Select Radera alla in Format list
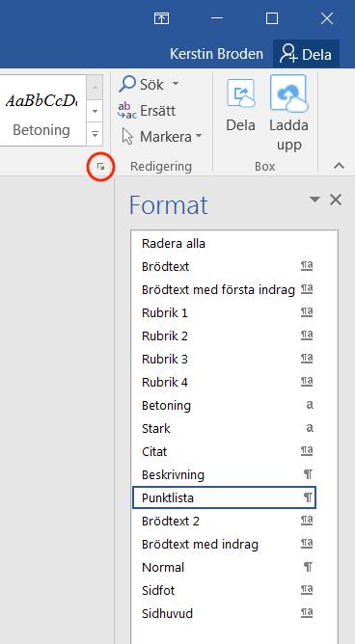The width and height of the screenshot is (355, 644). (x=225, y=244)
